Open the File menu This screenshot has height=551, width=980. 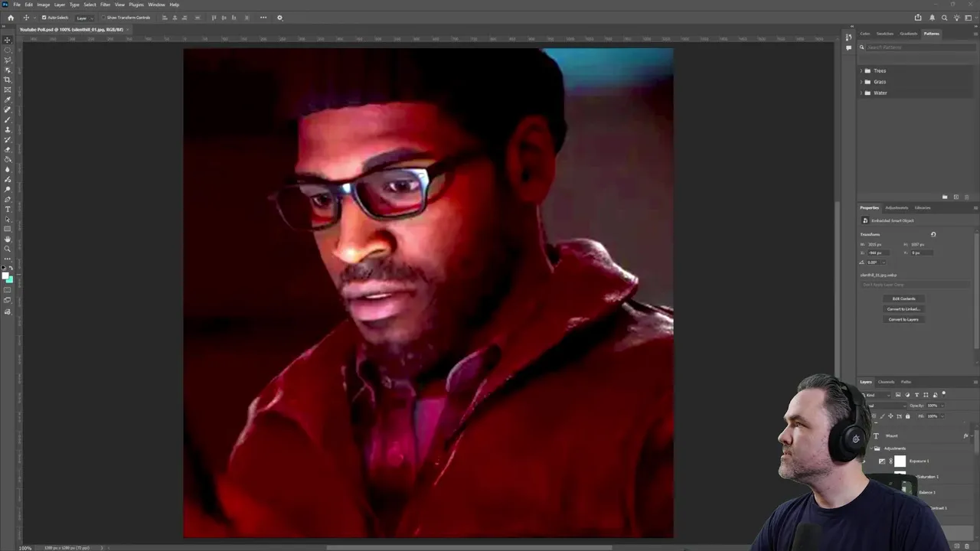17,5
